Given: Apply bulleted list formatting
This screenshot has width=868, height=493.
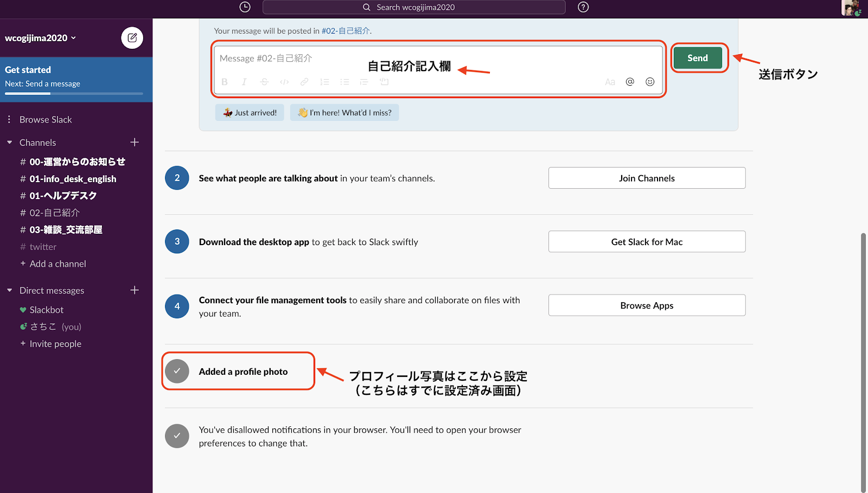Looking at the screenshot, I should [x=344, y=82].
